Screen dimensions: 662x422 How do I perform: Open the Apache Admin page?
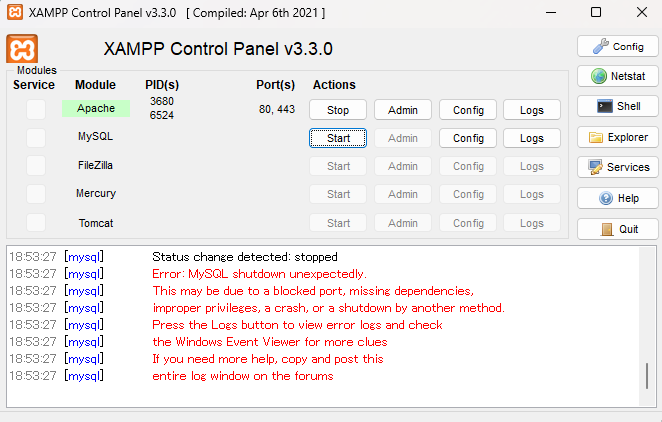tap(403, 109)
